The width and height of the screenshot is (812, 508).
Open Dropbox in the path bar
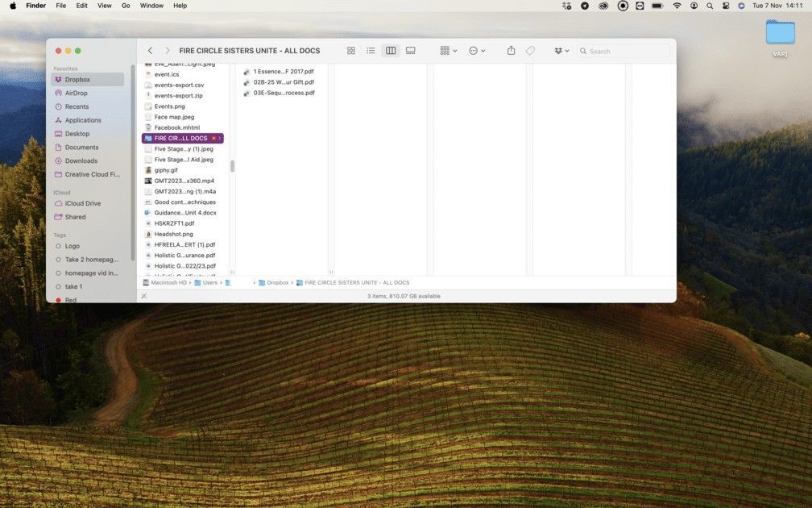point(276,282)
